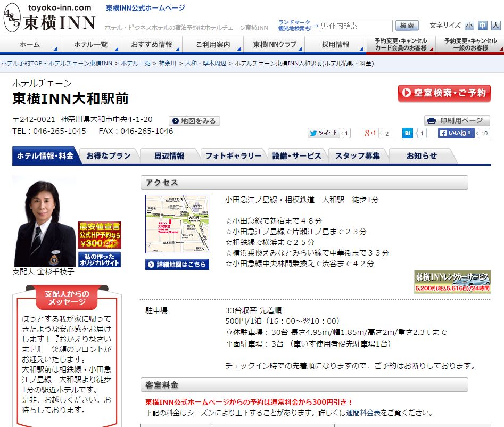Image resolution: width=504 pixels, height=427 pixels.
Task: Click the 東横INN大和駅前 hotel title
Action: click(70, 98)
